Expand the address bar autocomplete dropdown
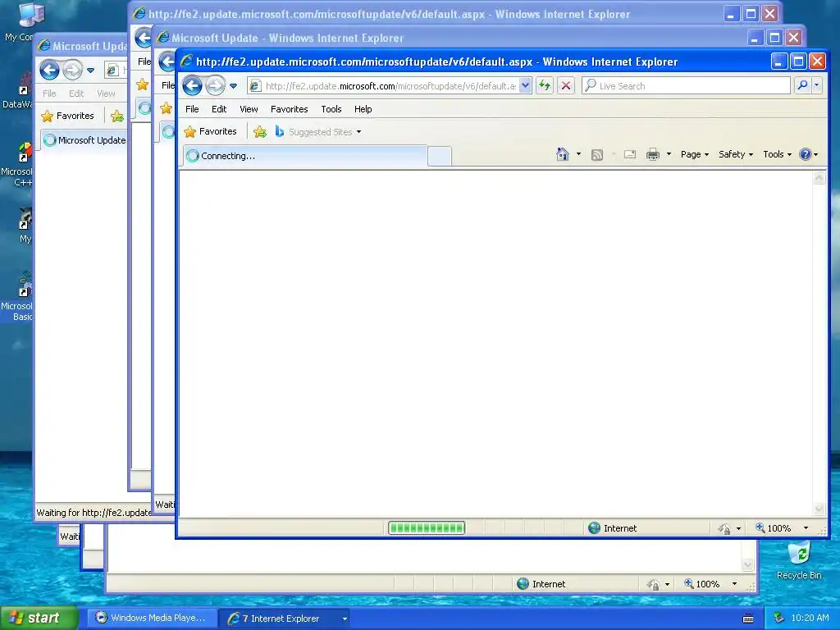This screenshot has height=630, width=840. 526,85
